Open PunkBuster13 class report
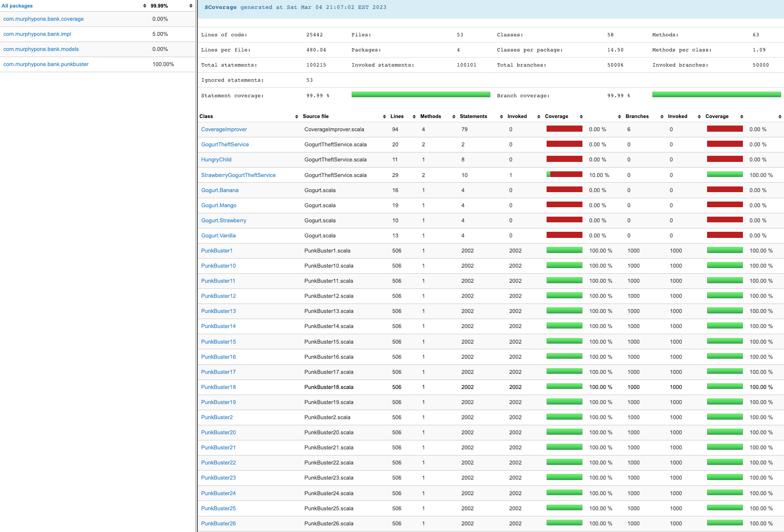Screen dimensions: 784x532 coord(219,311)
